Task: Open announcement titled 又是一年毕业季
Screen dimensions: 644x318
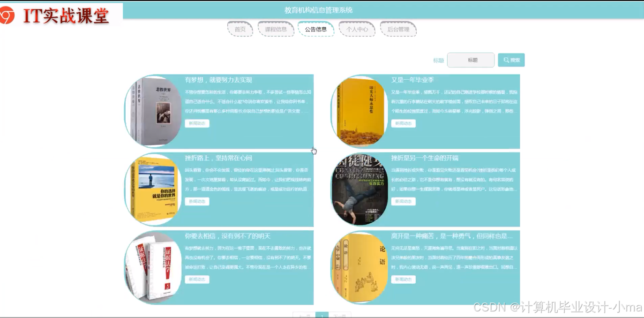Action: [x=413, y=80]
